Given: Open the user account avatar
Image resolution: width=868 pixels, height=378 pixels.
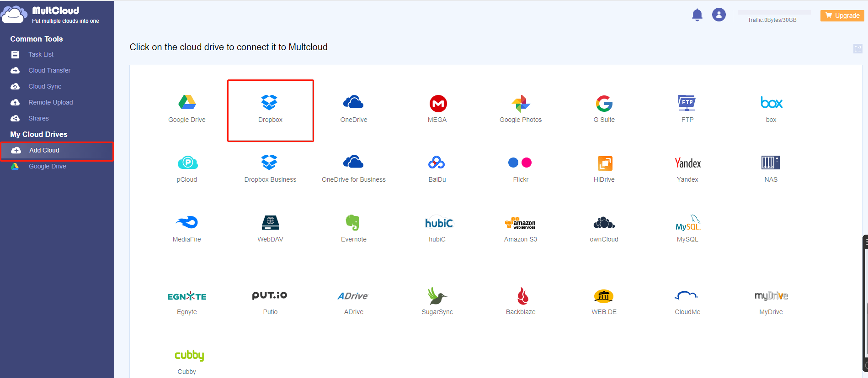Looking at the screenshot, I should coord(719,15).
